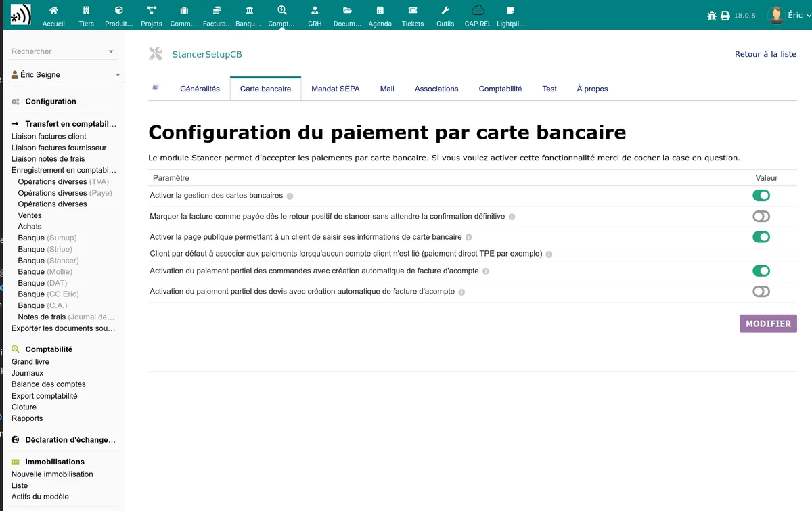Click the bug report icon
The width and height of the screenshot is (812, 511).
click(711, 15)
